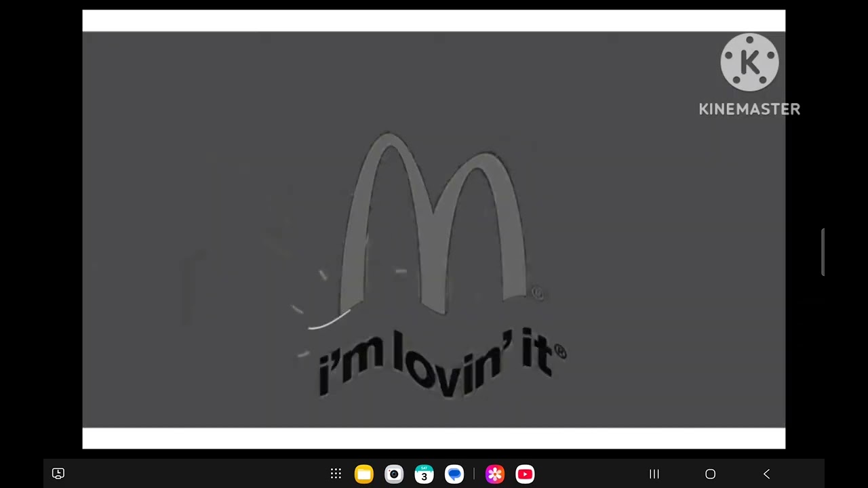Open the app drawer grid icon
Screen dimensions: 868x488
coord(336,474)
